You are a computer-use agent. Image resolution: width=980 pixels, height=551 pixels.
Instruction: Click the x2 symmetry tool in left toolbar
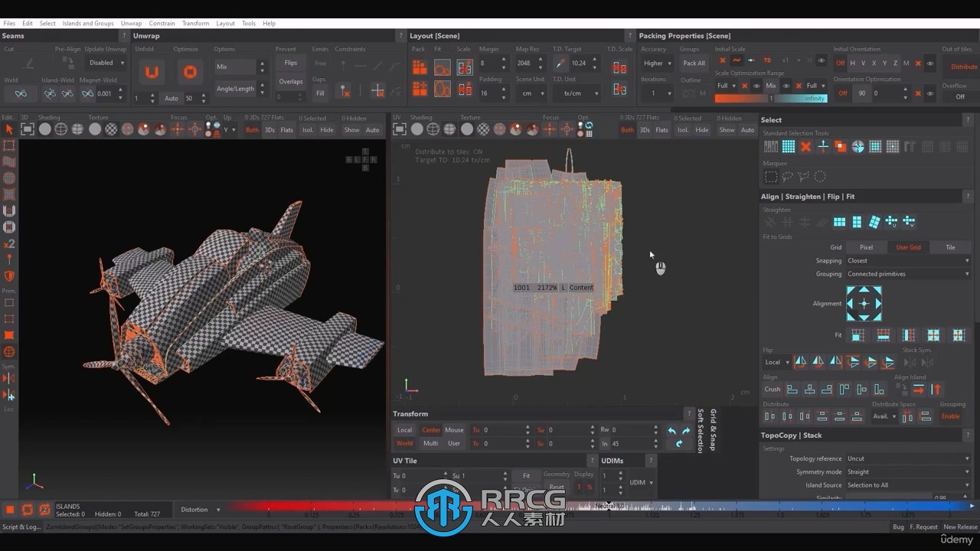[x=9, y=244]
